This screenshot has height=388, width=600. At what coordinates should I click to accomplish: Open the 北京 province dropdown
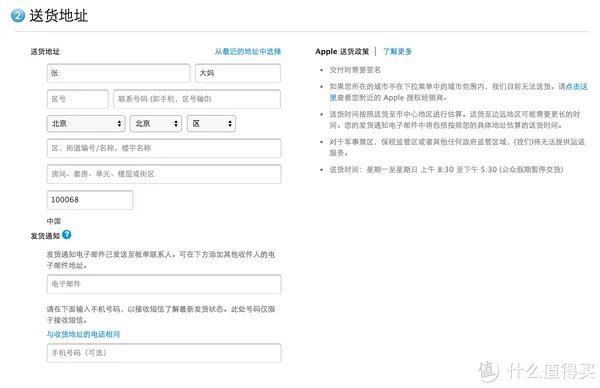coord(86,124)
